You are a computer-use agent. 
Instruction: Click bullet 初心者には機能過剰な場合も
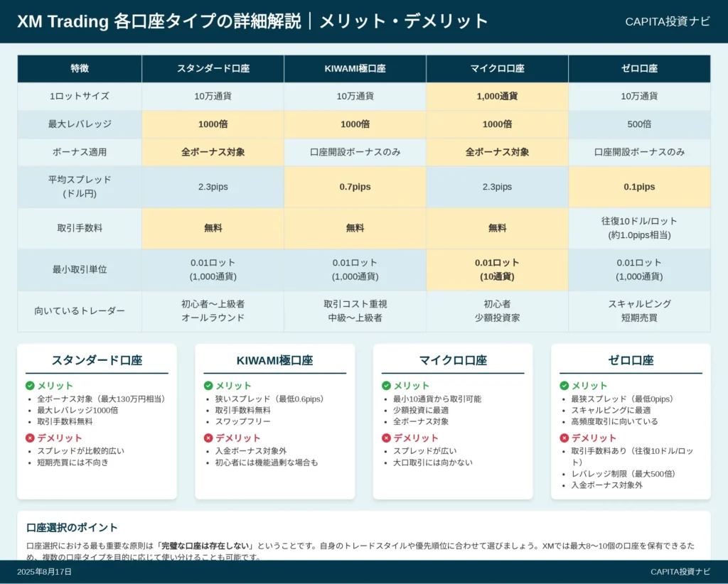click(267, 463)
